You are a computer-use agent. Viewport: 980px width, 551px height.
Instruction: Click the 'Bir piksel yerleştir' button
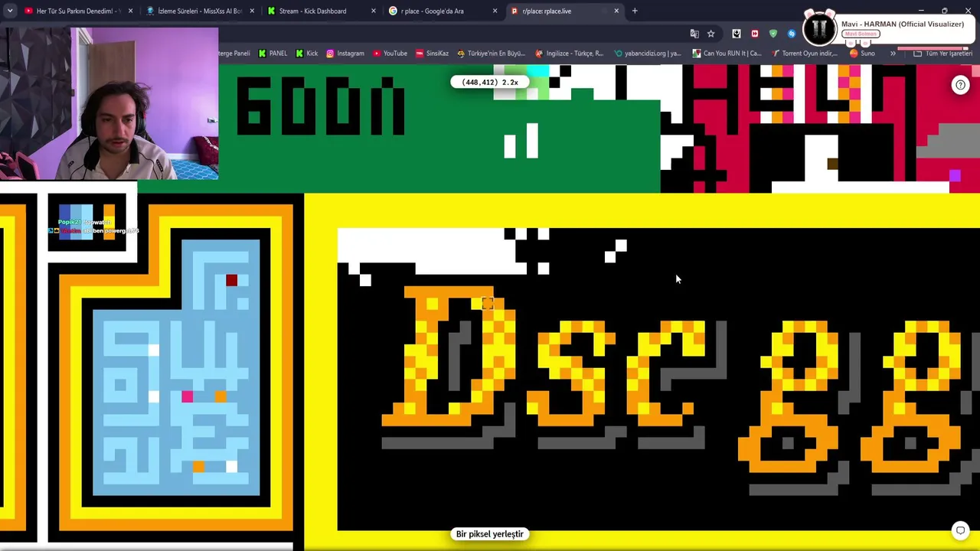(490, 534)
